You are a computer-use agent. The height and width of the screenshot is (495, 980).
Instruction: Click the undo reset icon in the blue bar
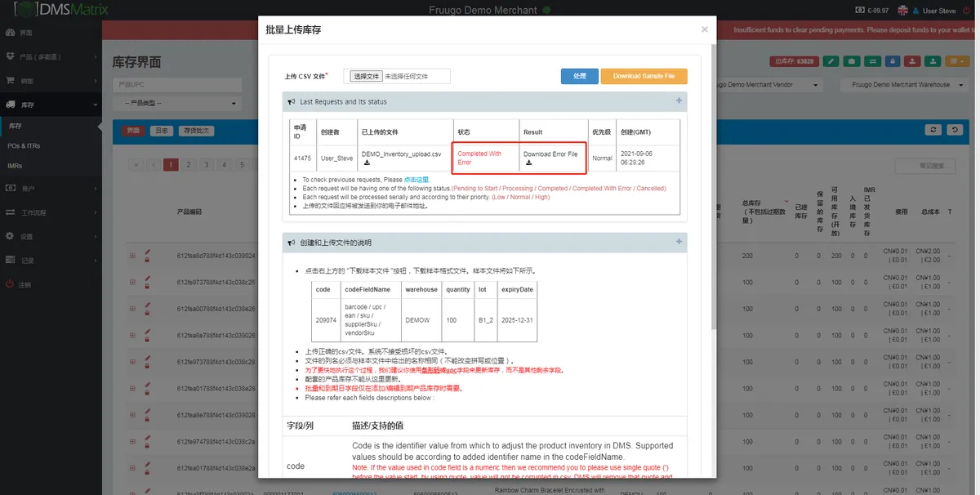point(955,130)
